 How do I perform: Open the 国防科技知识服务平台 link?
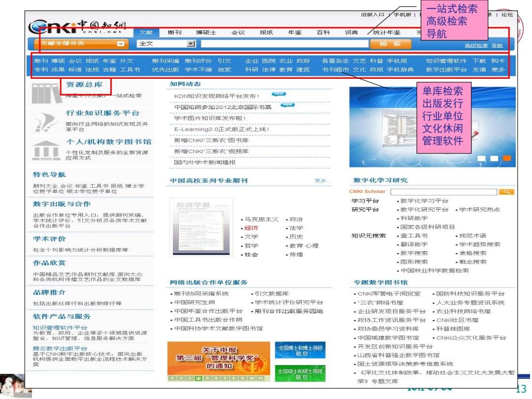(x=470, y=294)
